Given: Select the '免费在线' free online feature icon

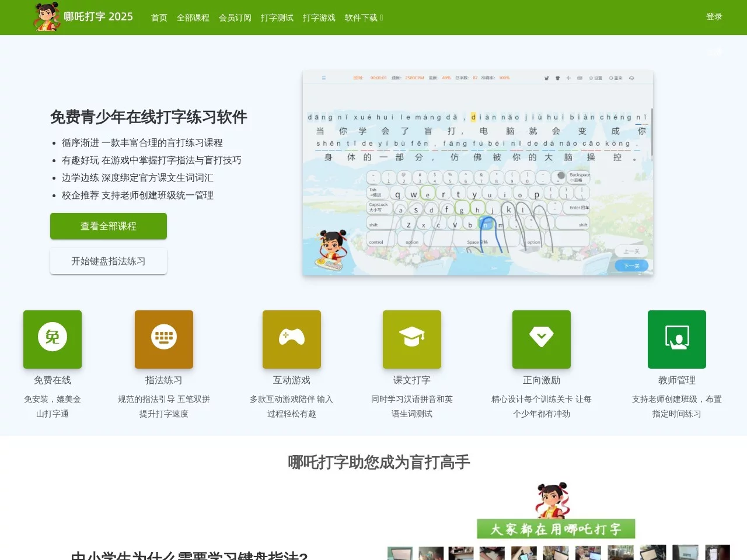Looking at the screenshot, I should (52, 339).
